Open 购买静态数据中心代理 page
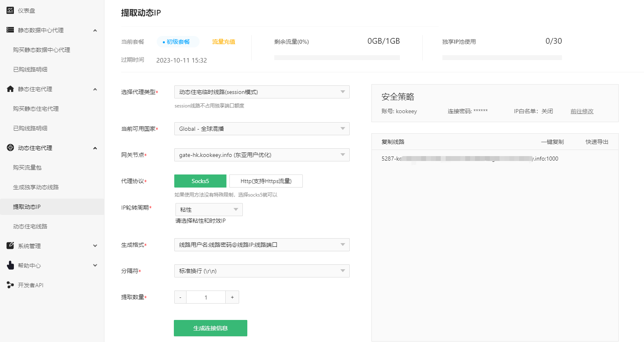The height and width of the screenshot is (342, 644). pos(42,50)
